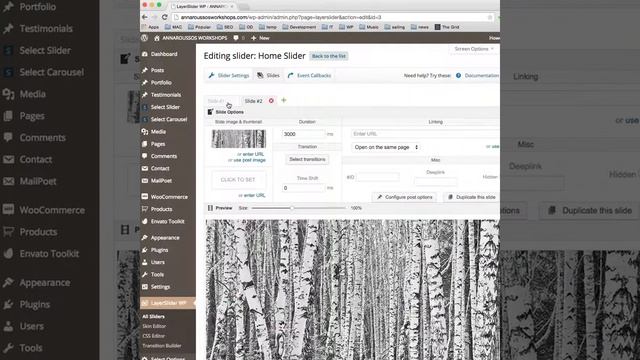Click the Pages icon in the browser sidebar
Viewport: 640px width, 360px height.
(144, 144)
